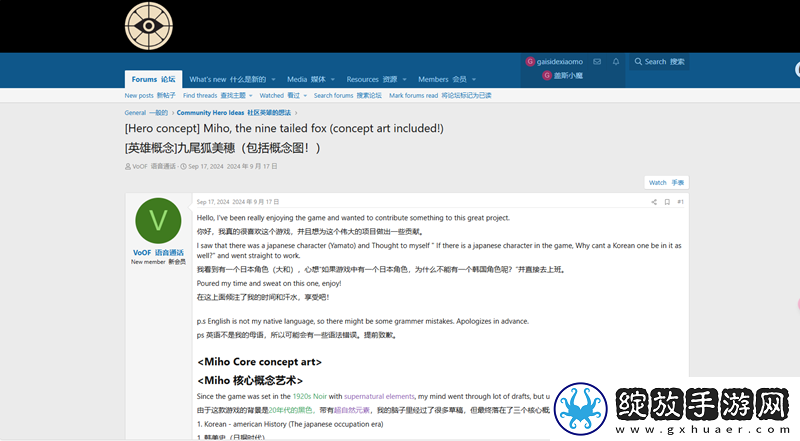Click the thread date Sep 17, 2024 under title
800x441 pixels.
coord(232,166)
